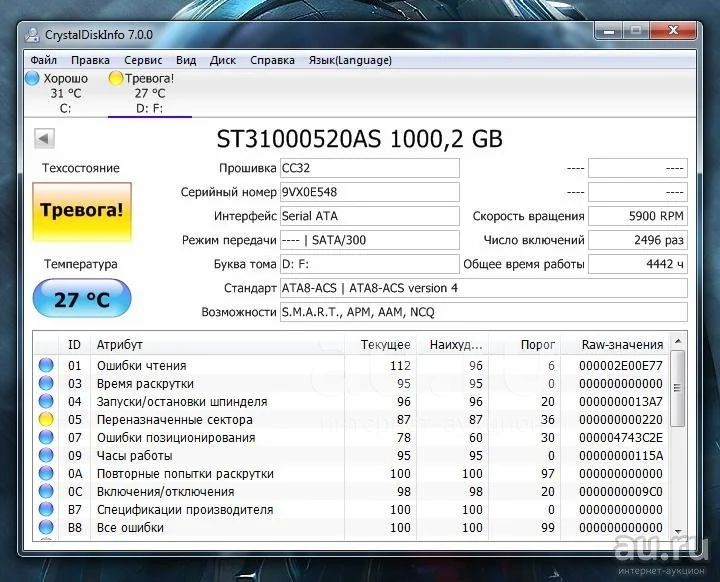Image resolution: width=720 pixels, height=582 pixels.
Task: Click the power-on count 2496 раз
Action: pyautogui.click(x=638, y=240)
